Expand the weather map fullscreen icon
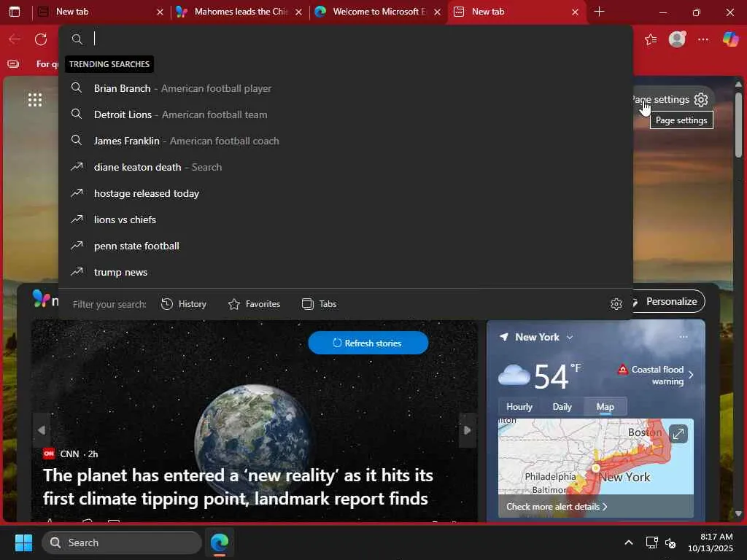 pyautogui.click(x=678, y=434)
